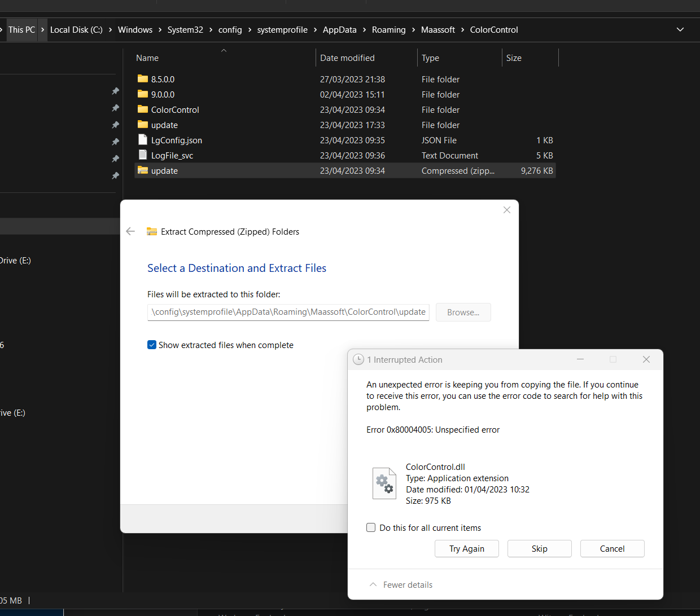Click the clock icon on Interrupted Action dialog
This screenshot has height=616, width=700.
pos(358,359)
